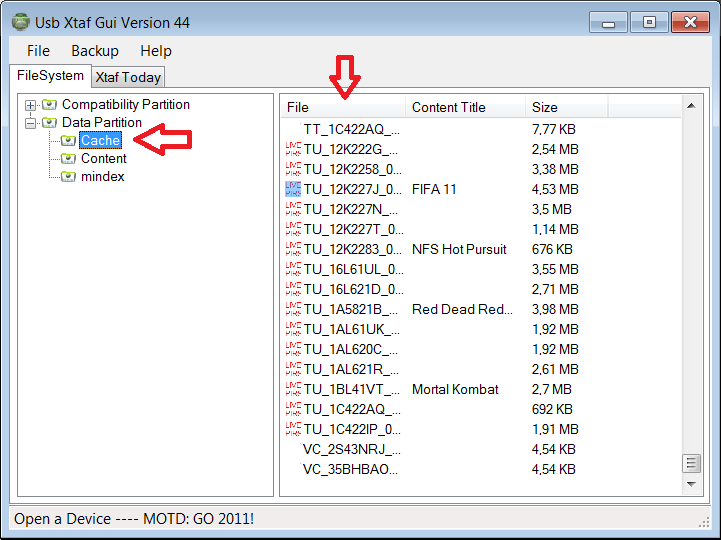Click the Data Partition folder icon

tap(49, 123)
